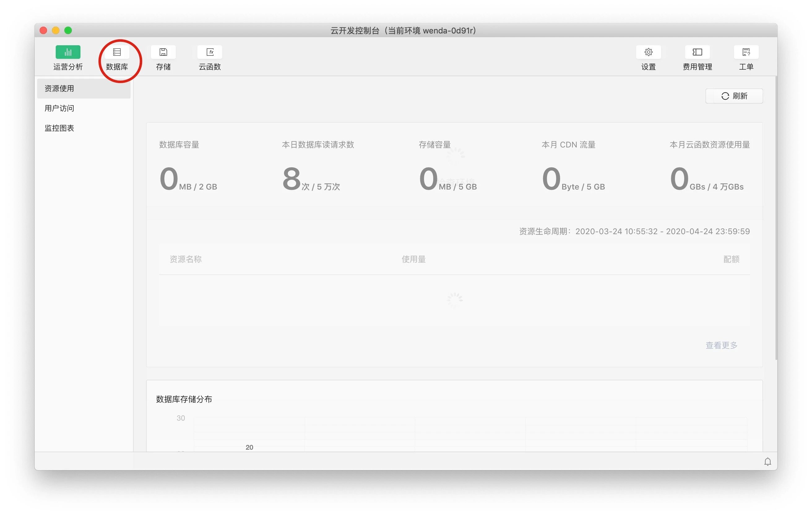Click the 刷新 refresh button
Screen dimensions: 812x516
click(734, 96)
